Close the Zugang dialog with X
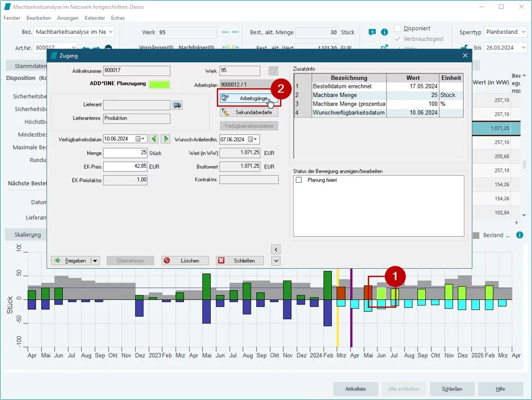The height and width of the screenshot is (400, 532). (465, 55)
